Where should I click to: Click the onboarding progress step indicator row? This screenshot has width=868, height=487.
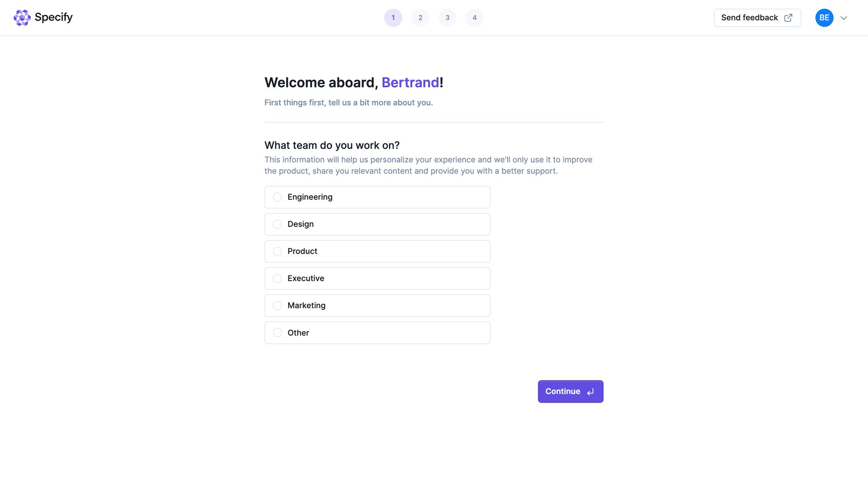[x=434, y=18]
